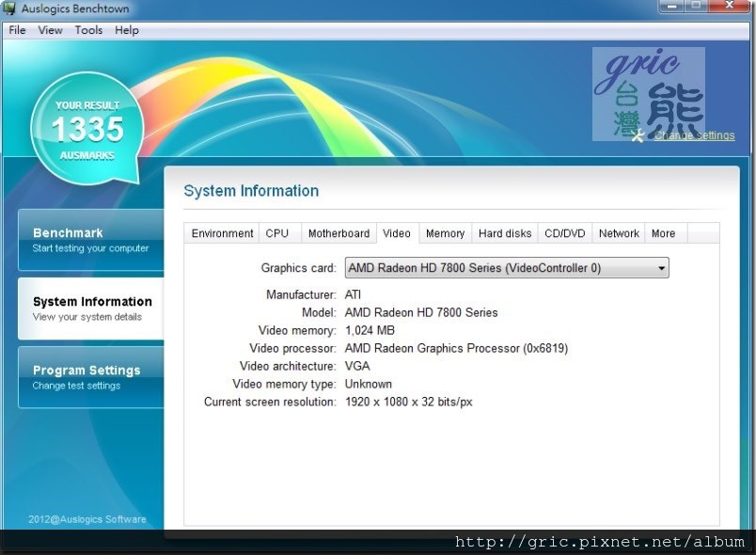This screenshot has width=756, height=555.
Task: Switch to the Network tab
Action: [x=619, y=233]
